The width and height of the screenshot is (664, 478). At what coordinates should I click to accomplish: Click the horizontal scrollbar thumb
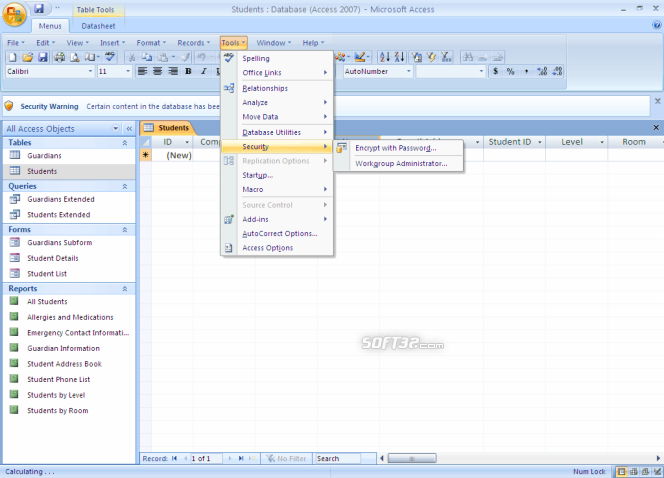(412, 458)
